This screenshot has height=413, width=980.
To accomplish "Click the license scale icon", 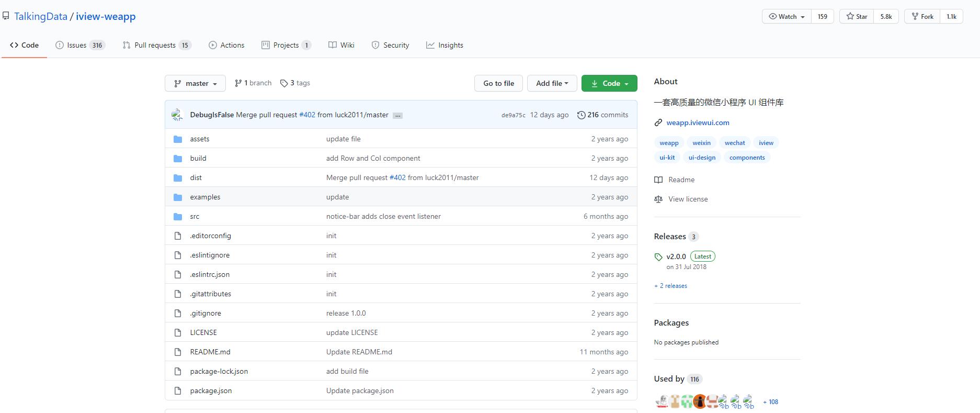I will coord(658,199).
